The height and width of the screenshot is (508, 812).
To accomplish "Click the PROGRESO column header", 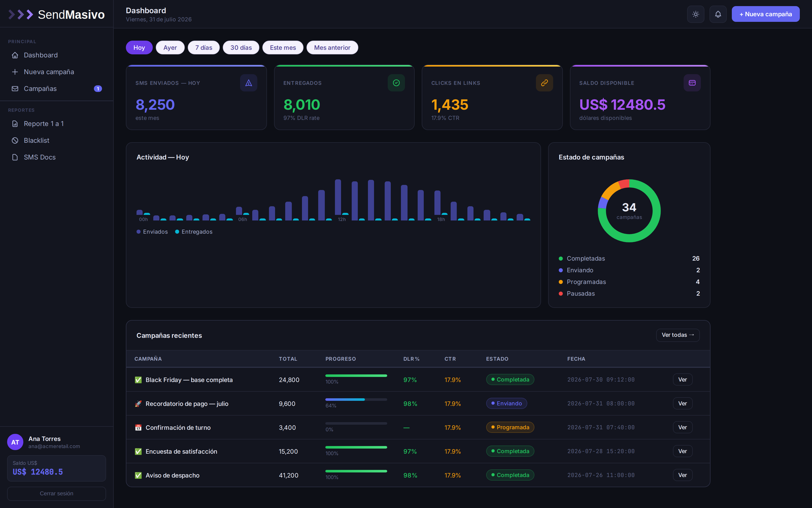I will click(x=341, y=359).
